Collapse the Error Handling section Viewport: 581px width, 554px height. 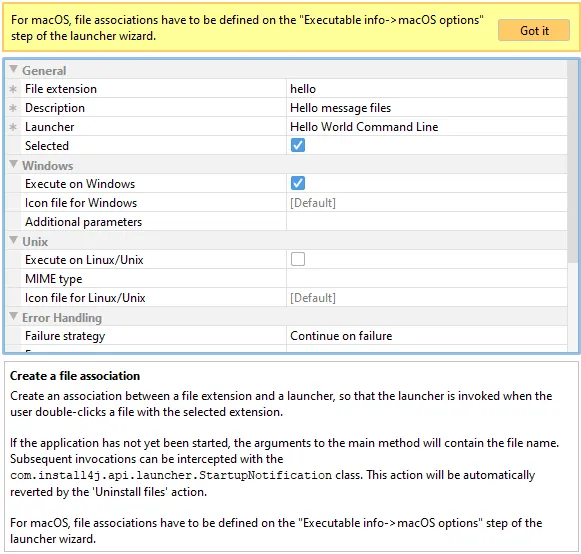pyautogui.click(x=13, y=316)
